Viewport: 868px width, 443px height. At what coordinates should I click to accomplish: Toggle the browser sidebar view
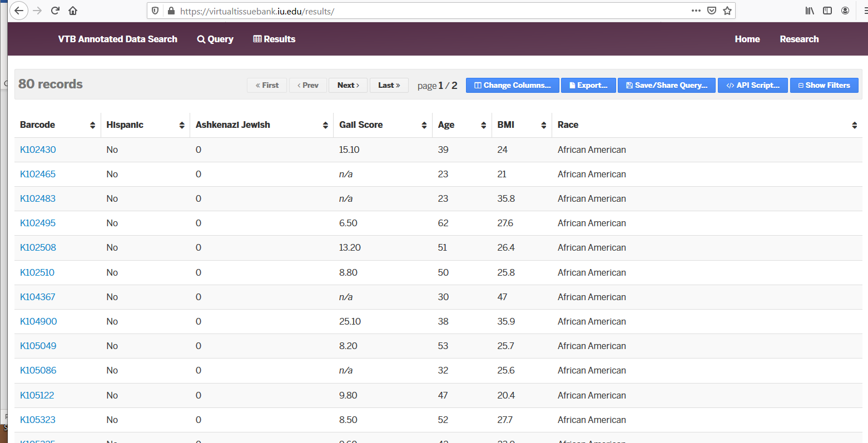[x=827, y=11]
